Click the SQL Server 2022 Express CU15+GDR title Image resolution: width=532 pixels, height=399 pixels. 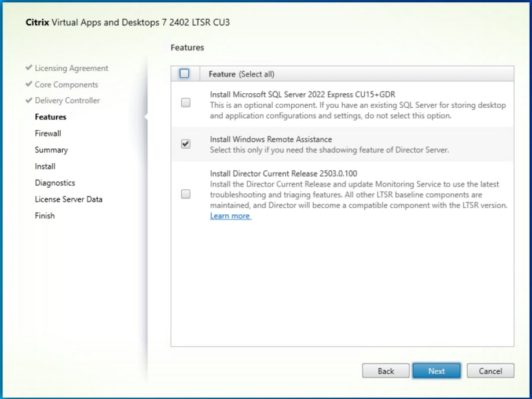pos(302,94)
